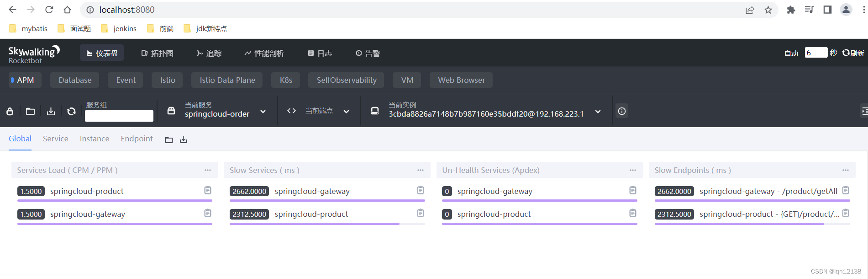Switch to the Endpoint tab

point(137,139)
